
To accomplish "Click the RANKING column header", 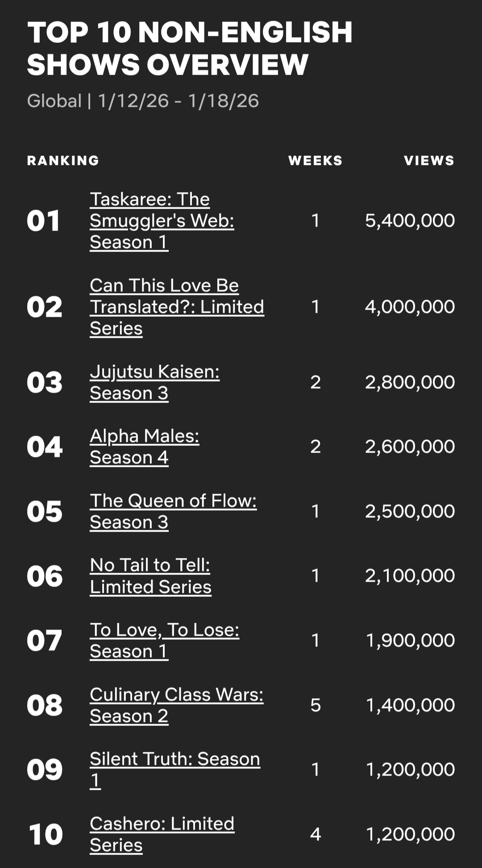I will 63,160.
